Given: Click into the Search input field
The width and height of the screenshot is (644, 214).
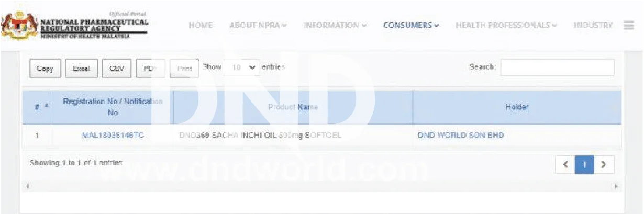Looking at the screenshot, I should pyautogui.click(x=557, y=67).
